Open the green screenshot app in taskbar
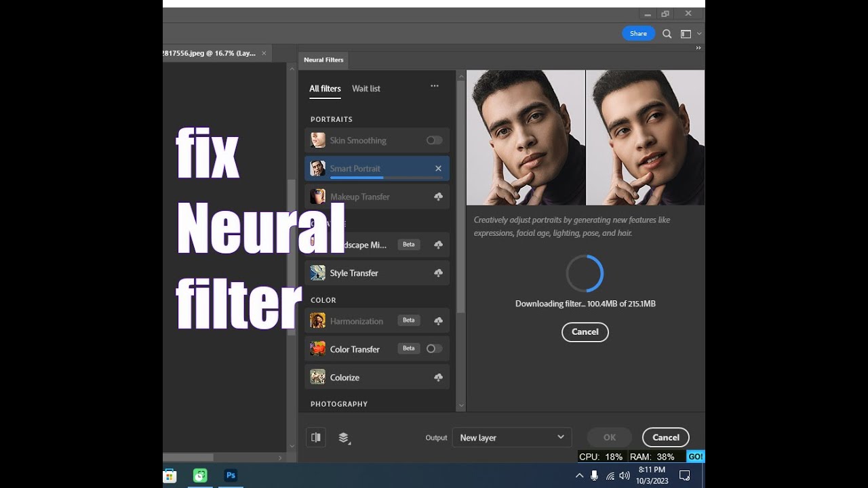 tap(200, 476)
